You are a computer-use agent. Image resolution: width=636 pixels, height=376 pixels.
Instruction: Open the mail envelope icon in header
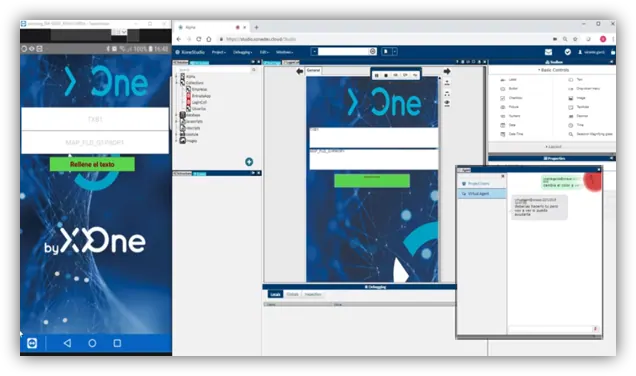pos(548,52)
